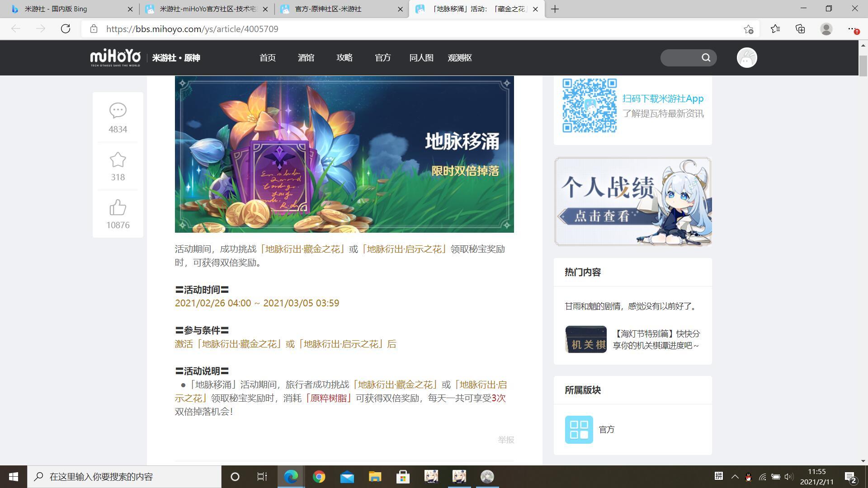The width and height of the screenshot is (868, 488).
Task: Open File Explorer from taskbar
Action: pyautogui.click(x=375, y=477)
